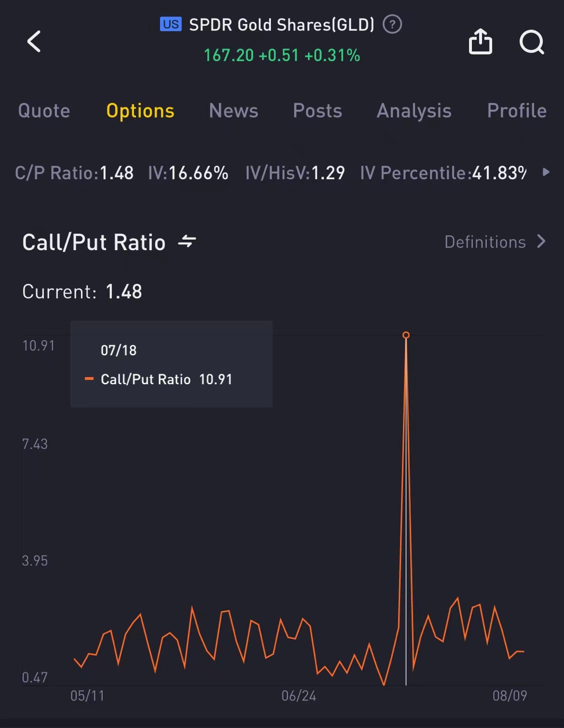The width and height of the screenshot is (564, 728).
Task: Open the share icon
Action: point(480,41)
